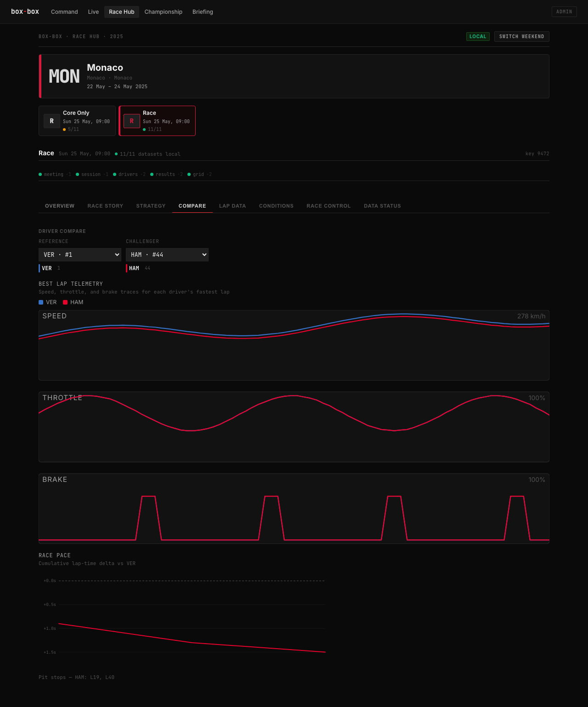Click the BEST LAP TELEMETRY heading
This screenshot has height=707, width=588.
(71, 284)
